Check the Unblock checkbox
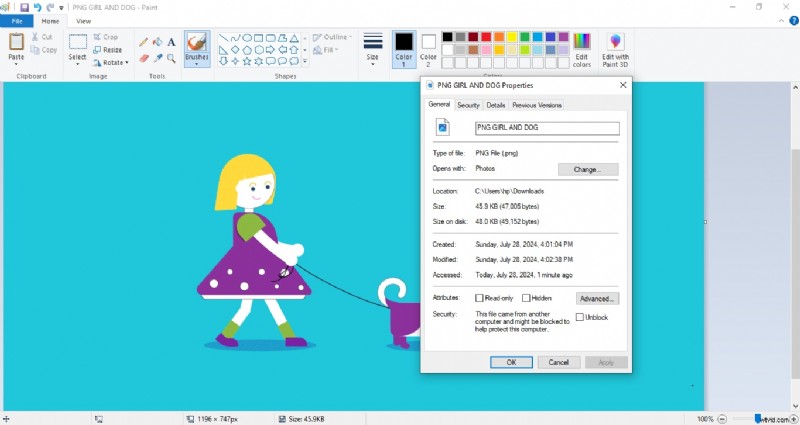Screen dimensions: 800x425 click(580, 317)
